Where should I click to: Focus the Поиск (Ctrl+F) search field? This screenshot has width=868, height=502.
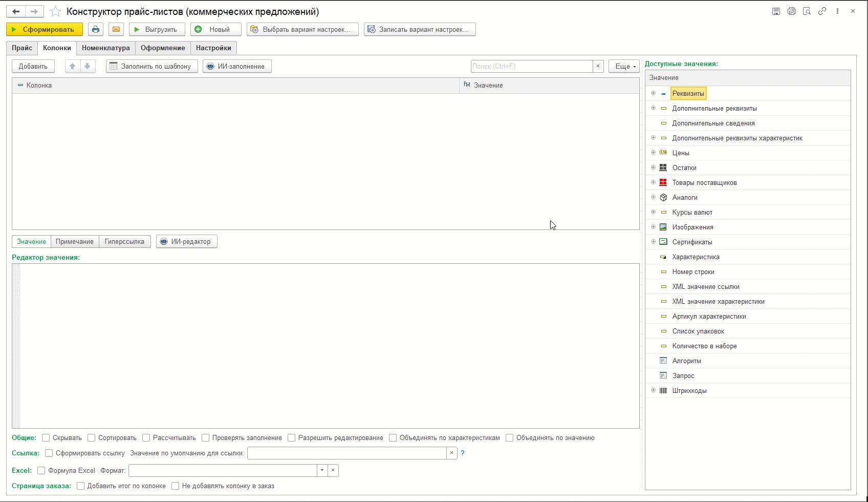click(532, 66)
